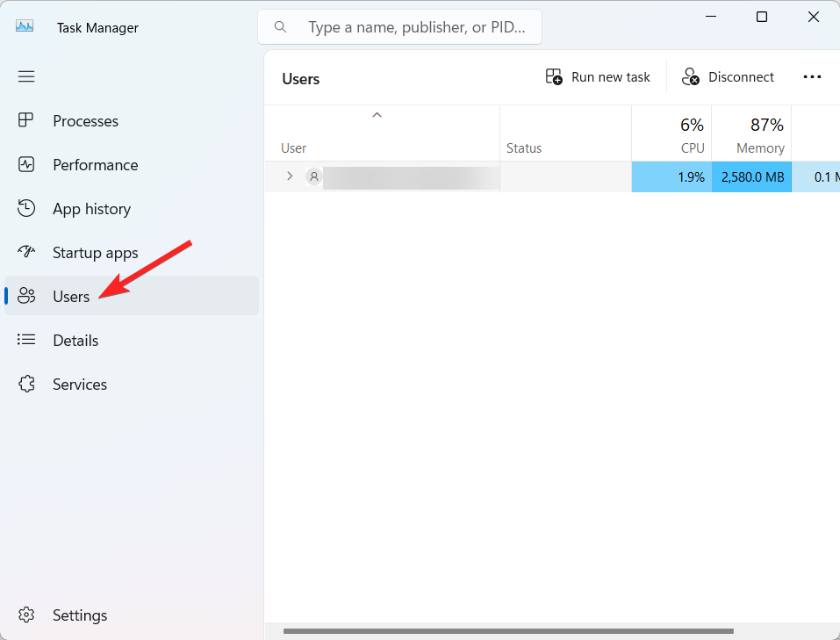Click the horizontal scrollbar at the bottom
840x640 pixels.
click(x=508, y=631)
